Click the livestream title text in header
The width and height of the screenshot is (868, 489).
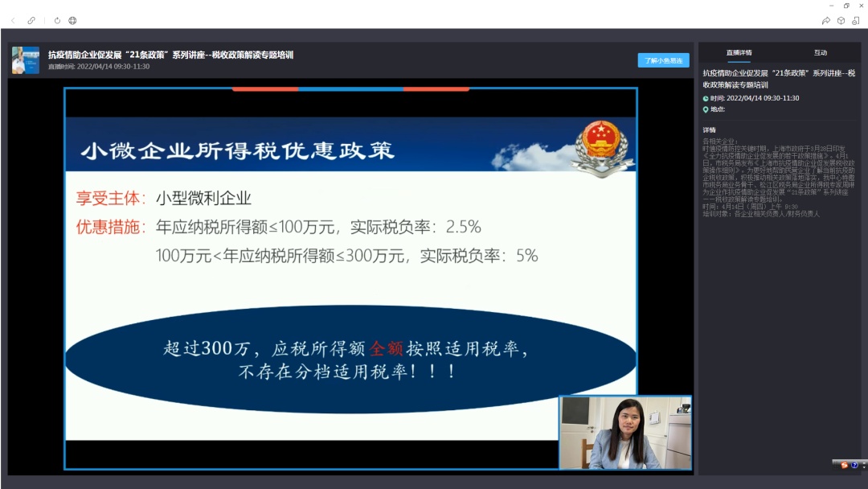[170, 55]
